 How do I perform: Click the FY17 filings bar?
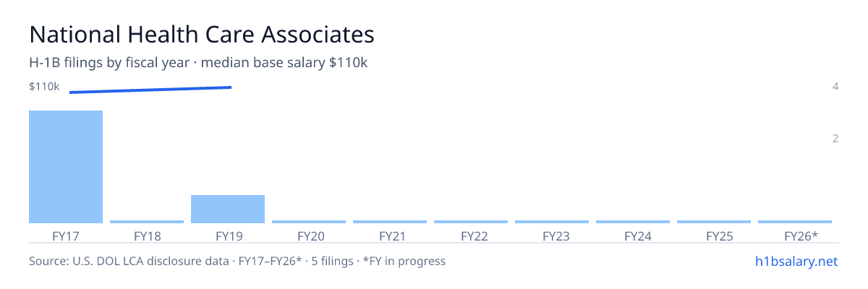66,167
